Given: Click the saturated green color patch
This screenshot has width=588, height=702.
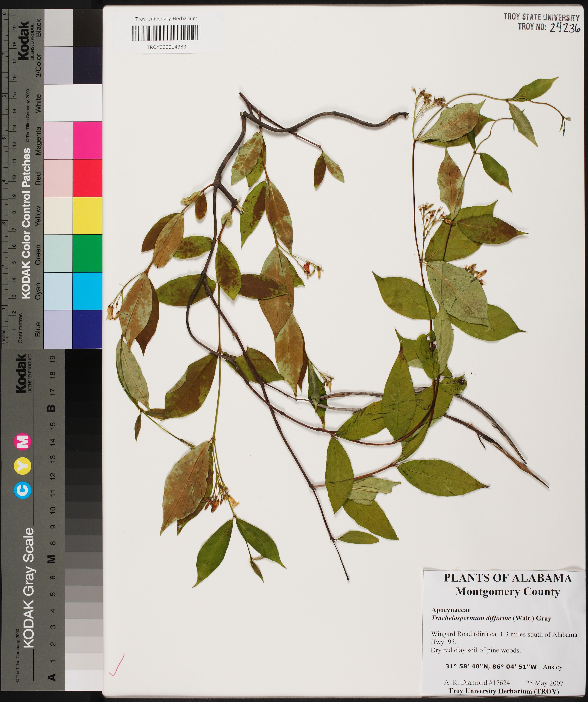Looking at the screenshot, I should (x=87, y=253).
